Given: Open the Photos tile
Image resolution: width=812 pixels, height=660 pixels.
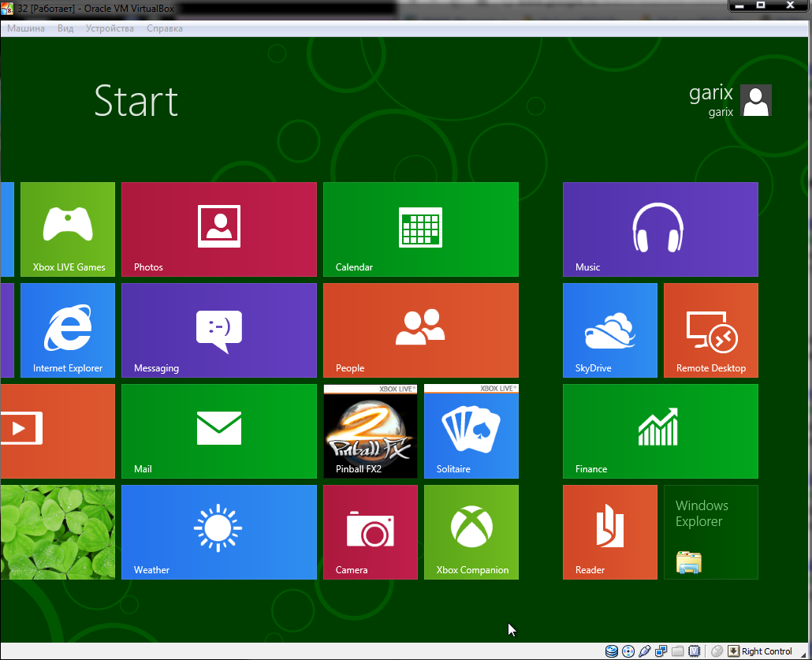Looking at the screenshot, I should [x=219, y=229].
